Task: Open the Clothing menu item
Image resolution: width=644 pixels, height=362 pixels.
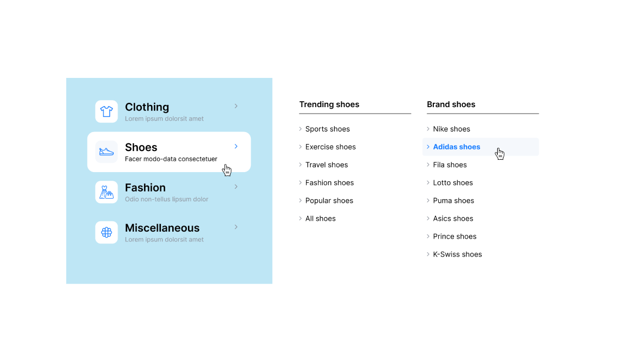Action: pos(147,107)
